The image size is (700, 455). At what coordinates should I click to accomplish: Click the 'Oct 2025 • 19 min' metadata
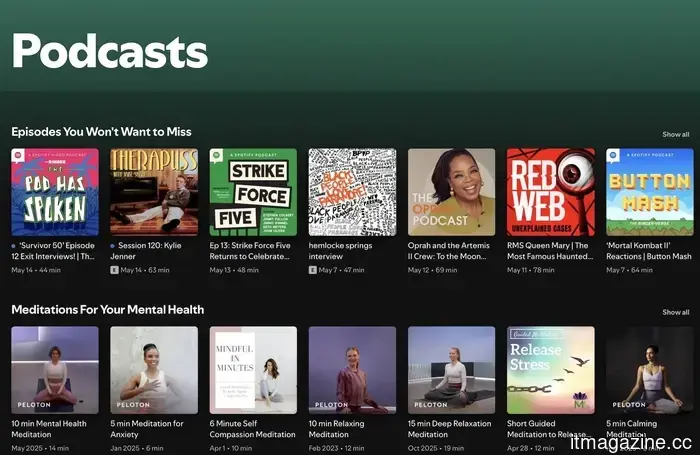click(x=436, y=448)
